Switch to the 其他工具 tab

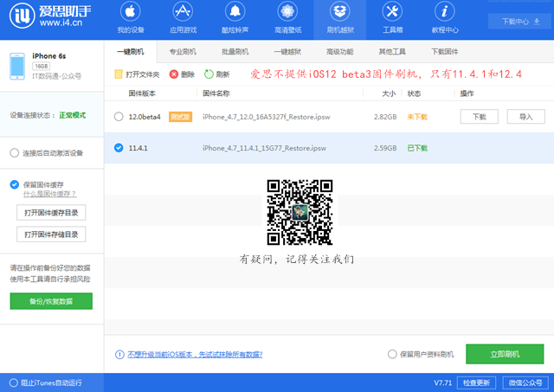coord(392,52)
